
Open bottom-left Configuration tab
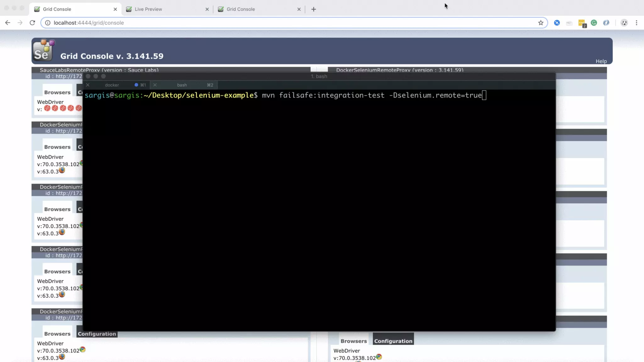[97, 334]
